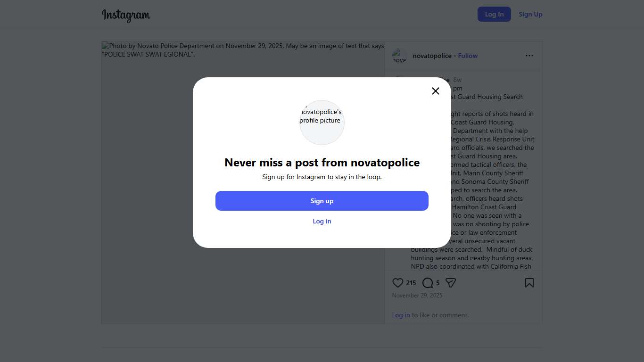This screenshot has width=644, height=362.
Task: Like the post with the heart icon
Action: pos(398,283)
